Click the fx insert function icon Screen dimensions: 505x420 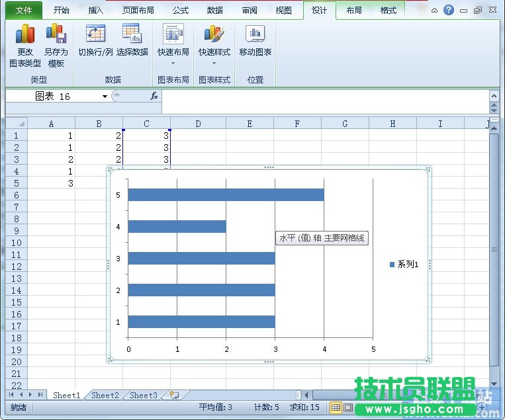point(154,97)
